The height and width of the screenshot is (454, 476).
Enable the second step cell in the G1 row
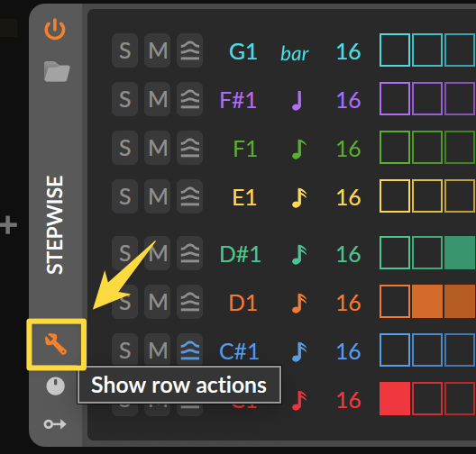point(427,50)
